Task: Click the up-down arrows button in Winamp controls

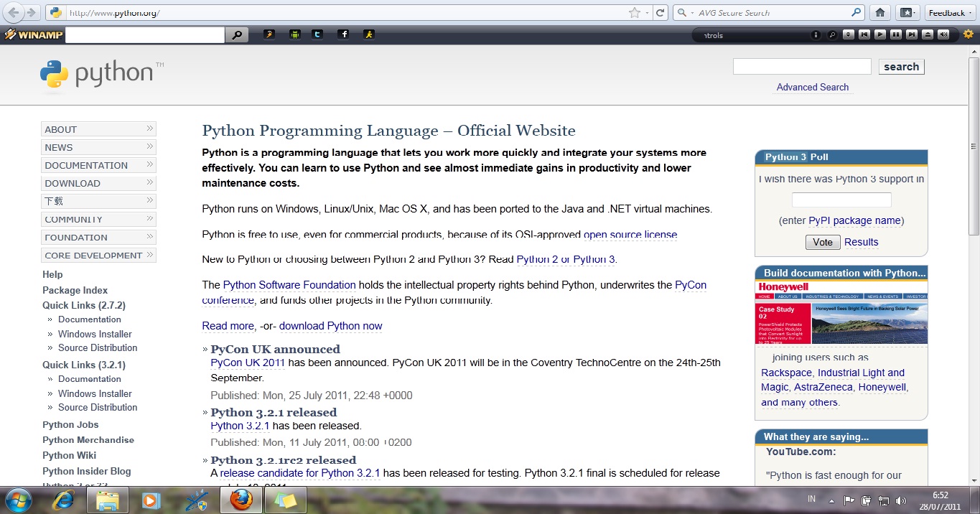Action: tap(849, 34)
